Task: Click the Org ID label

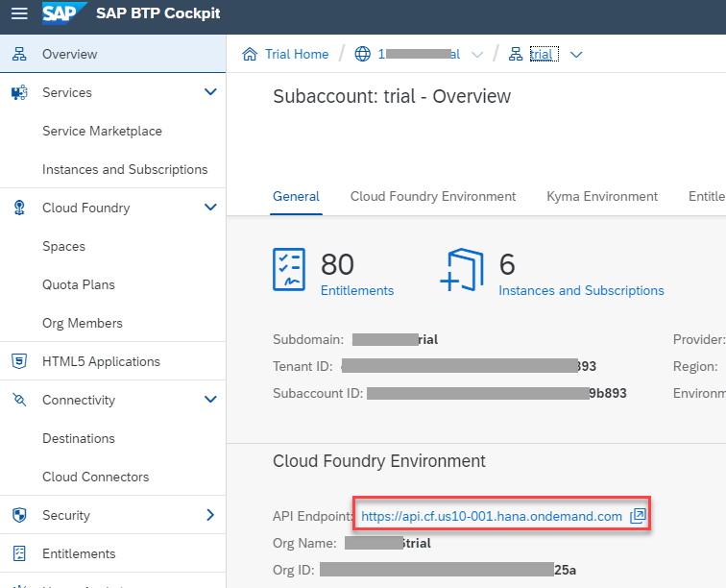Action: 294,570
